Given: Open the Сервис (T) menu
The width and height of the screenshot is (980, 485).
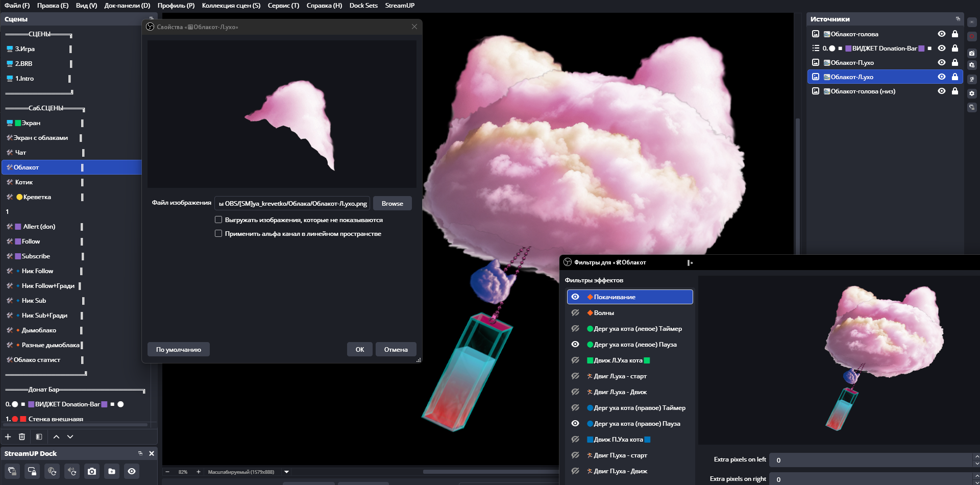Looking at the screenshot, I should tap(283, 6).
